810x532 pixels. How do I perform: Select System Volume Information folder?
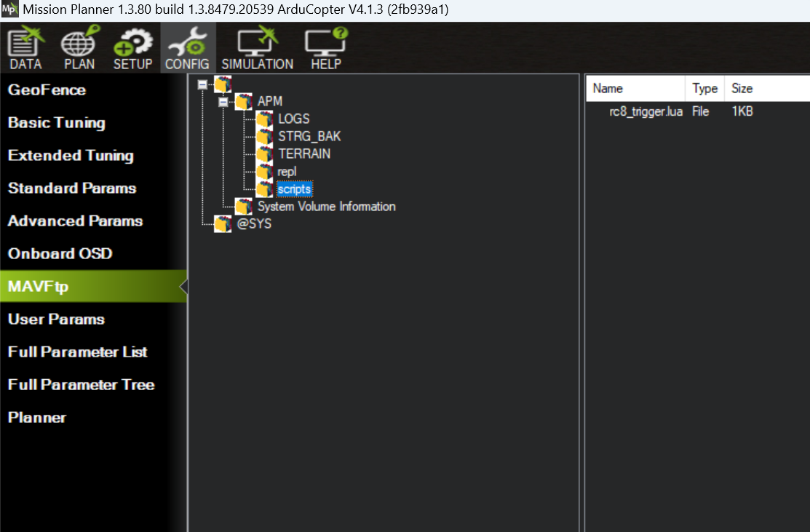point(327,207)
